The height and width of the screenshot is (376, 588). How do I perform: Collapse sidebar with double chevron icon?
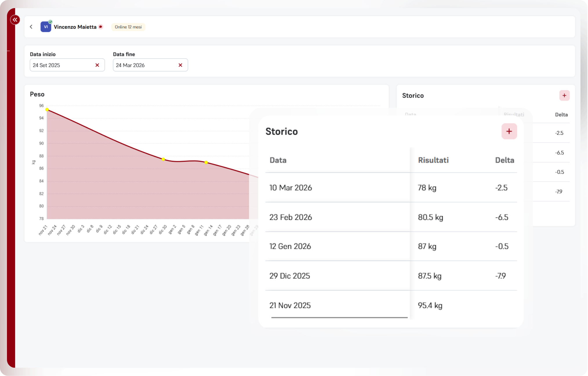click(15, 20)
